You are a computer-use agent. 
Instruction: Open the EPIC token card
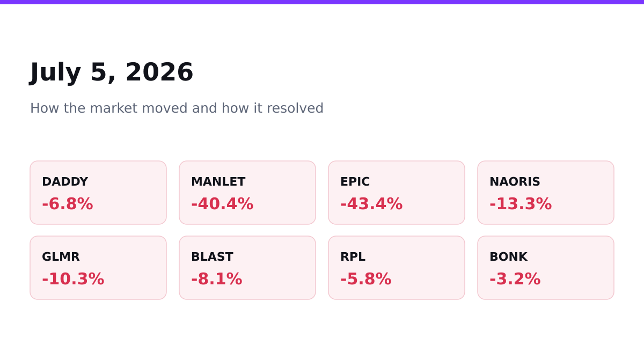click(397, 193)
